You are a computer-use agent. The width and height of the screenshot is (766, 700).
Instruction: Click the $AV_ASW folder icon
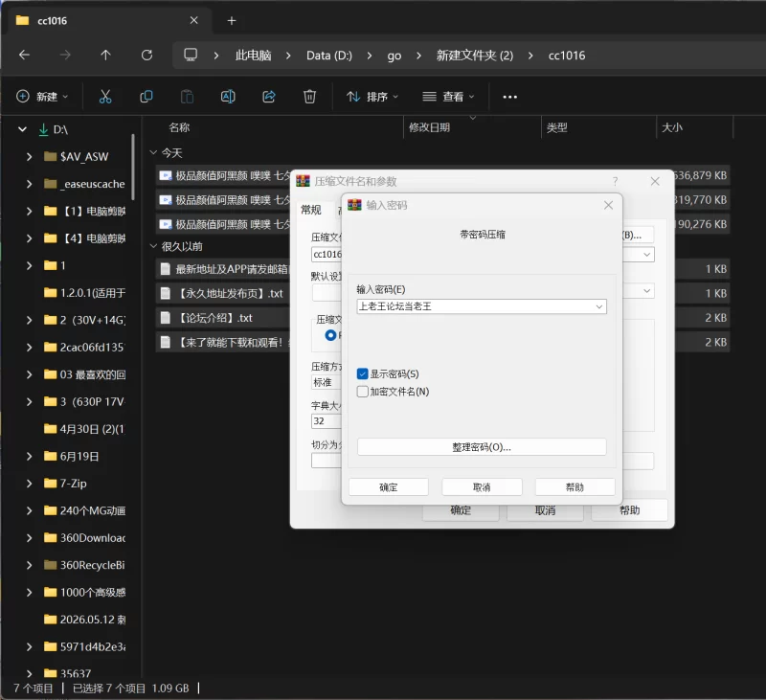51,156
